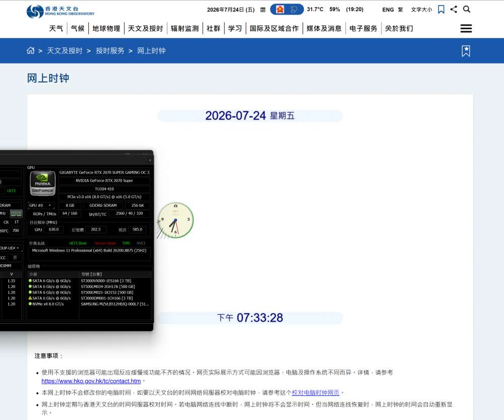Follow the 校对电脑时钟网页 link
The image size is (504, 420).
(316, 393)
